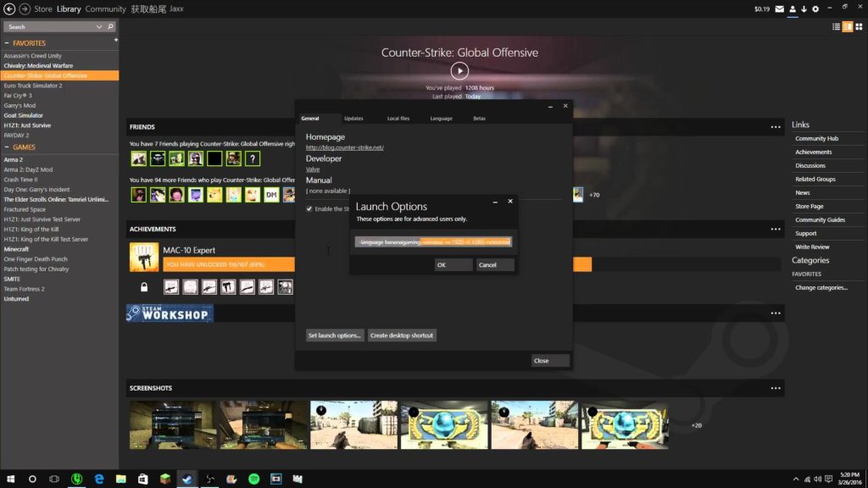
Task: Click the locked achievements padlock icon
Action: click(144, 286)
